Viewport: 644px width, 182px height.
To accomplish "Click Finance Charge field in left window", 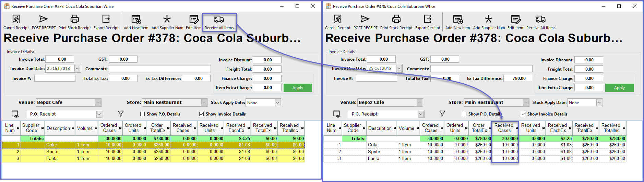I will [267, 78].
